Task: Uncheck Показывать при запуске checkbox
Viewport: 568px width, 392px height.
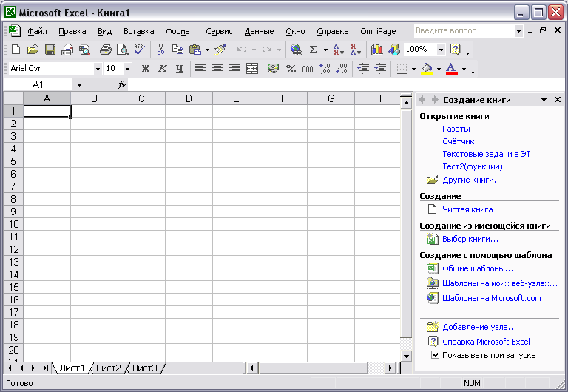Action: pyautogui.click(x=435, y=355)
